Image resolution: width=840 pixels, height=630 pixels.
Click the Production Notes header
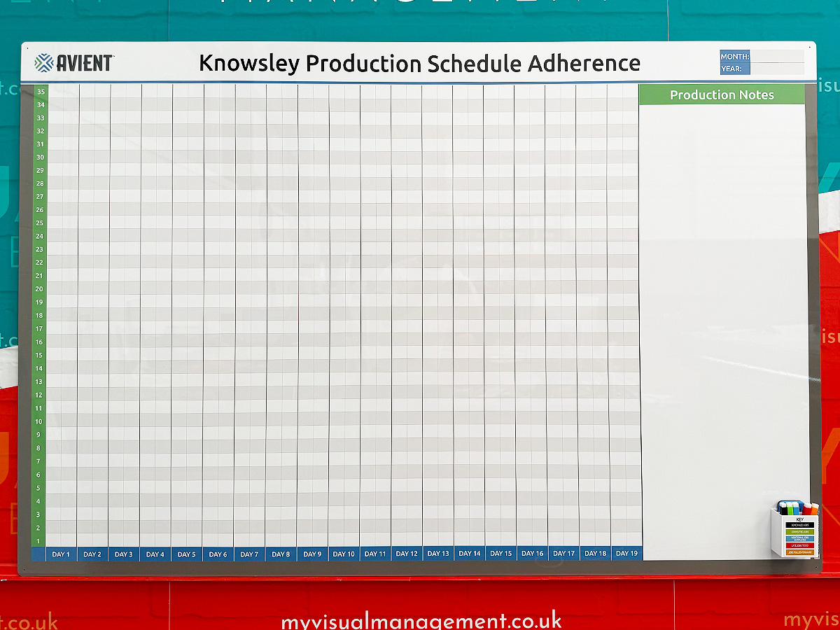pyautogui.click(x=722, y=94)
